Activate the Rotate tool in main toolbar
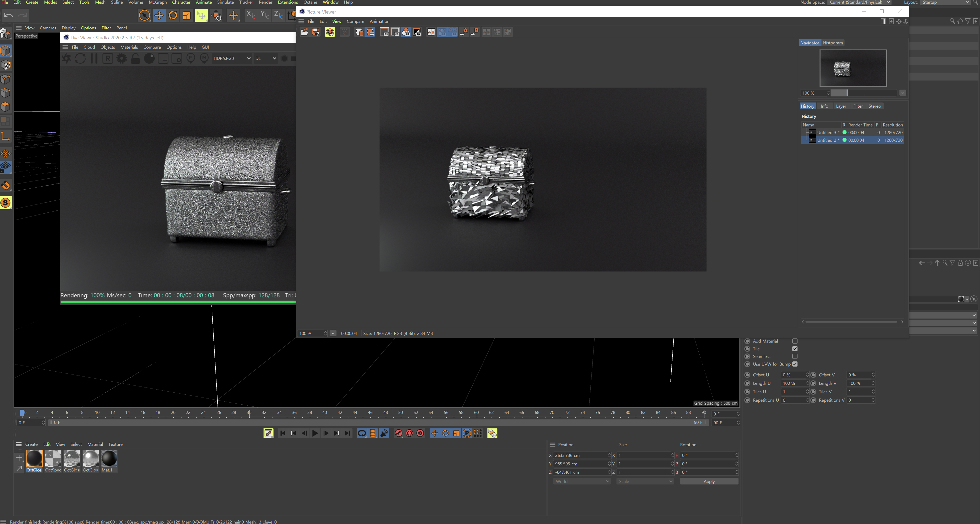The image size is (980, 524). [x=173, y=15]
